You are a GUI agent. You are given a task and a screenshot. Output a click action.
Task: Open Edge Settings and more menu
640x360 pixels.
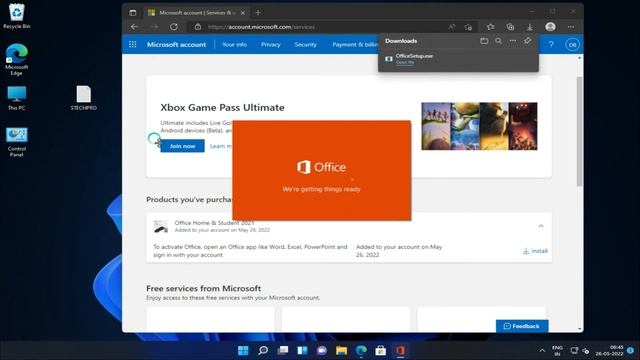(x=571, y=27)
